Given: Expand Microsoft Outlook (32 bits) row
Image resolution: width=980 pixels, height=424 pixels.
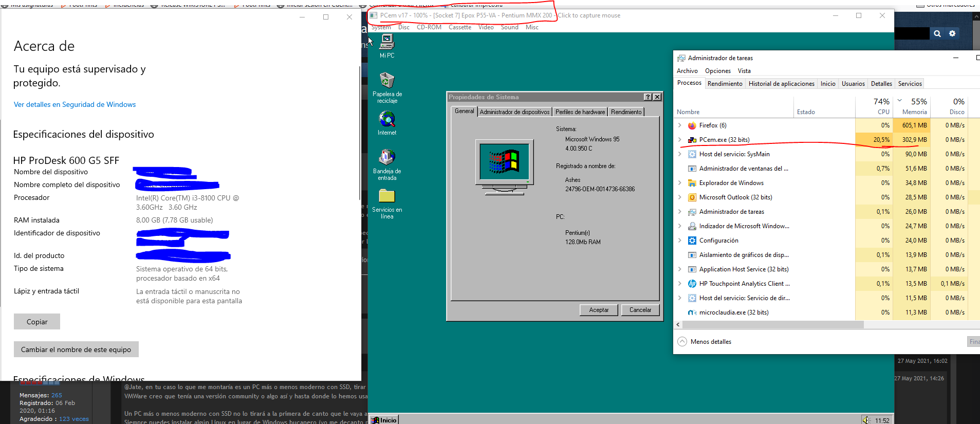Looking at the screenshot, I should coord(679,197).
